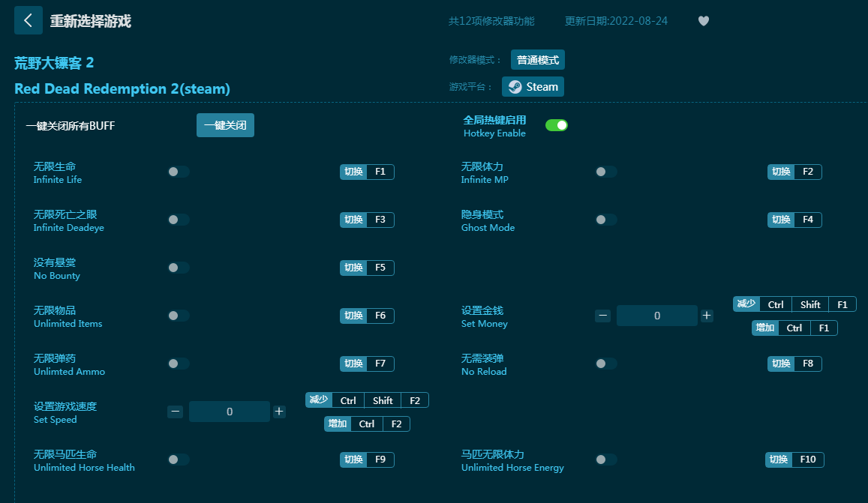Click the plus button for Set Money

pos(707,316)
